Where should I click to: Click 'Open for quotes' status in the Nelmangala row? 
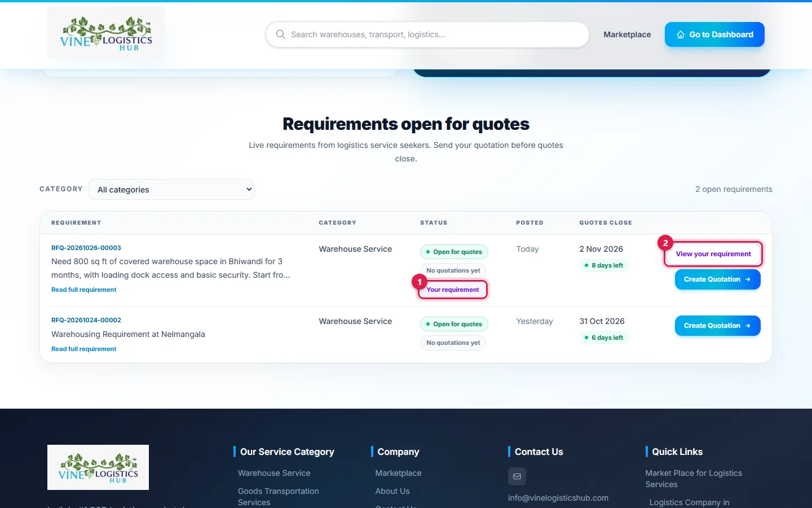[x=454, y=324]
